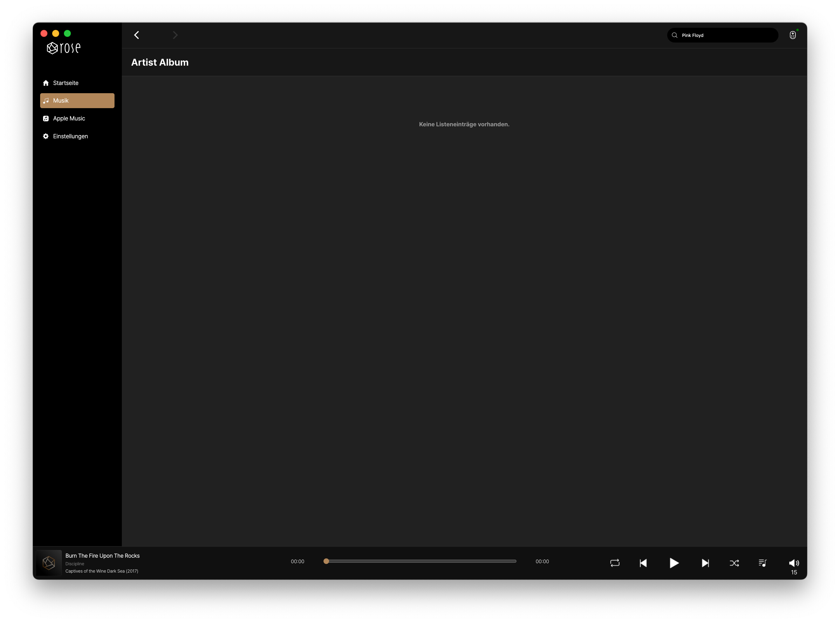The image size is (840, 623).
Task: Open the play queue list
Action: (762, 563)
